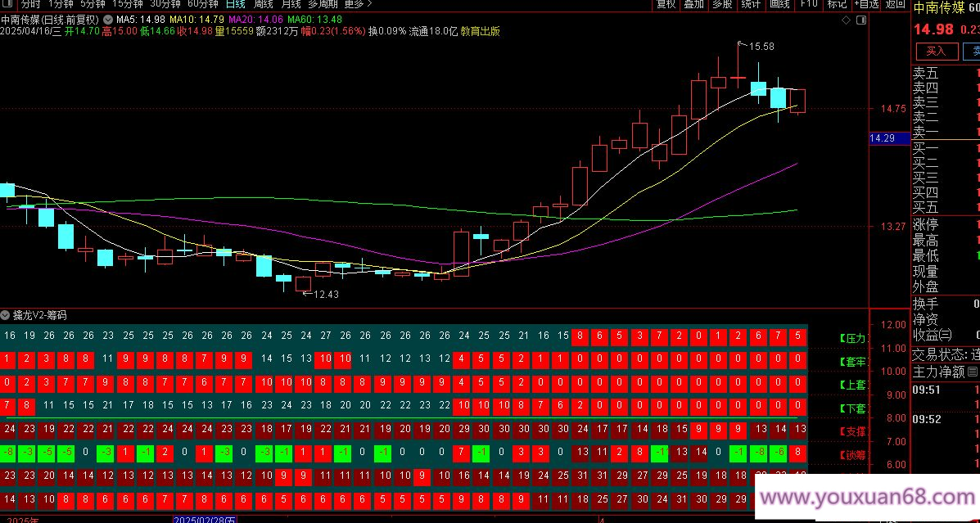Click the 返回 back button

(896, 4)
